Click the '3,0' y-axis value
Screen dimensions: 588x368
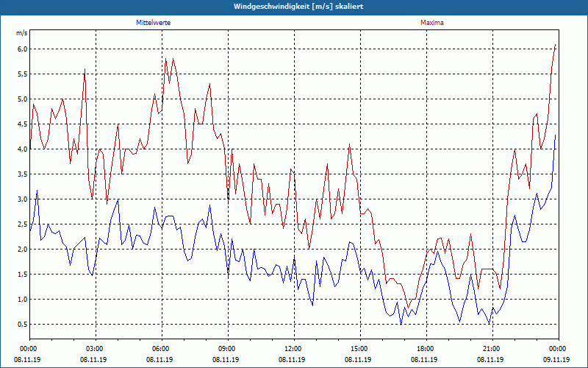point(22,199)
